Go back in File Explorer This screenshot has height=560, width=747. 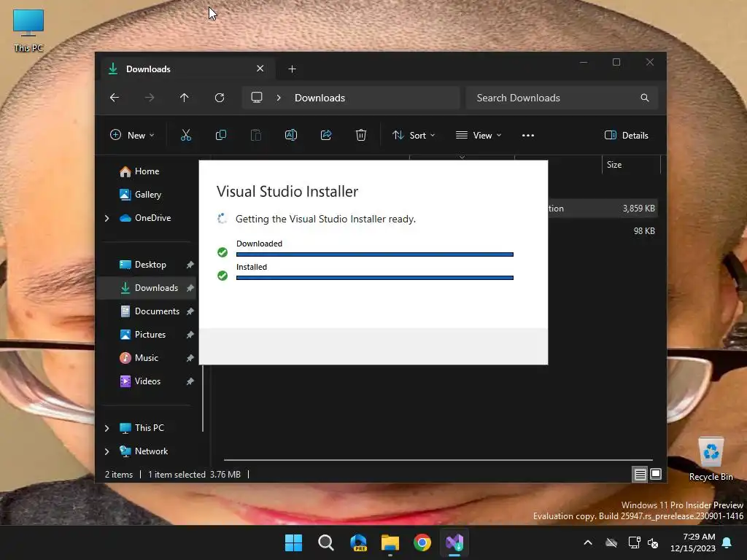pyautogui.click(x=115, y=98)
